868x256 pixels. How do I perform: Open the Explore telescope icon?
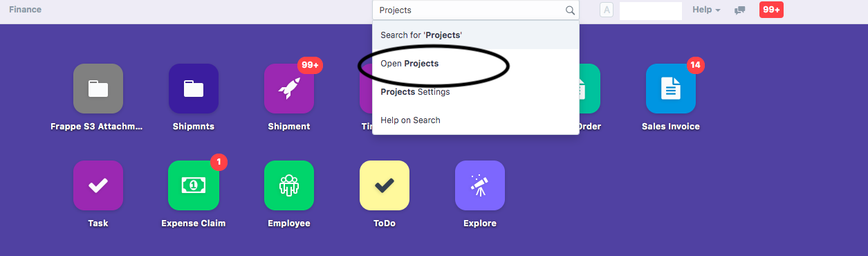(x=480, y=185)
